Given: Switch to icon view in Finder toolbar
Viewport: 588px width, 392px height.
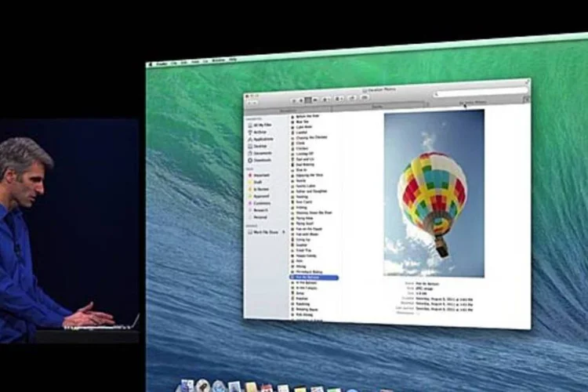Looking at the screenshot, I should tap(294, 100).
